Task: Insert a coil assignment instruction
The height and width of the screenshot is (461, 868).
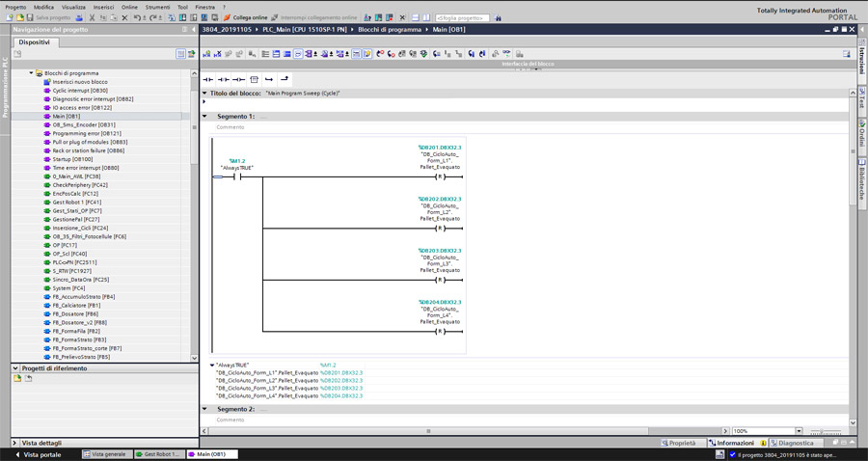Action: (238, 79)
